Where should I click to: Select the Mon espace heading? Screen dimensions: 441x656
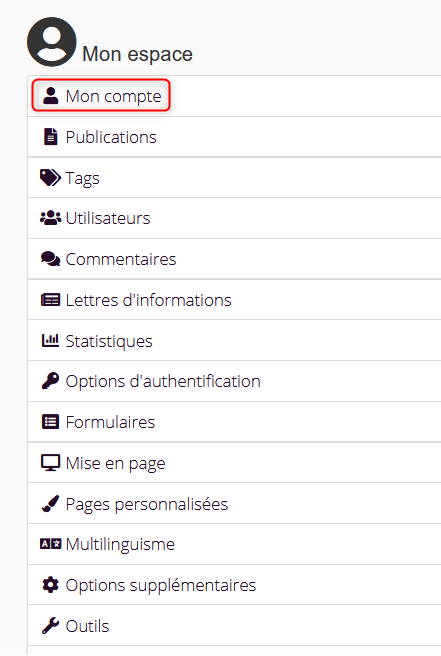click(137, 54)
